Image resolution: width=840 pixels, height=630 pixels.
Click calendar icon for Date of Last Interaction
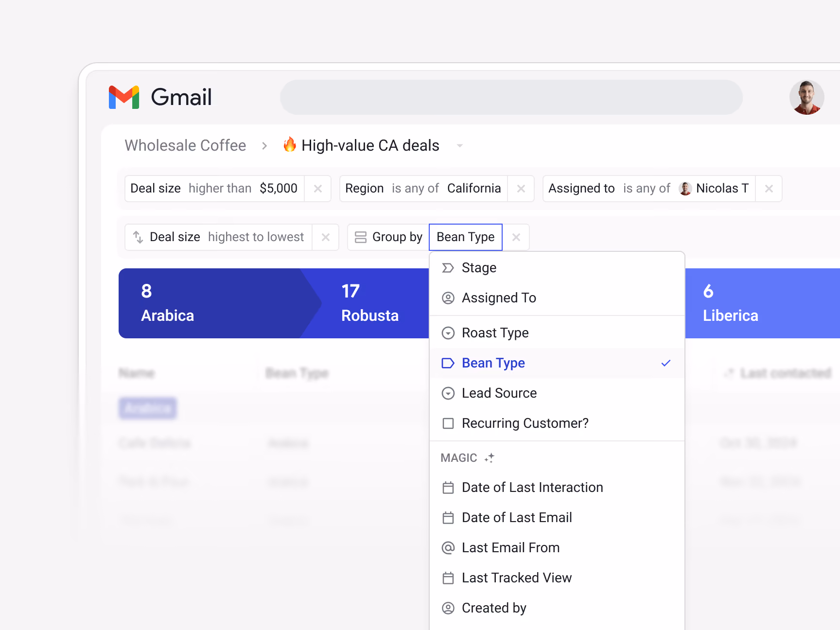(x=448, y=488)
